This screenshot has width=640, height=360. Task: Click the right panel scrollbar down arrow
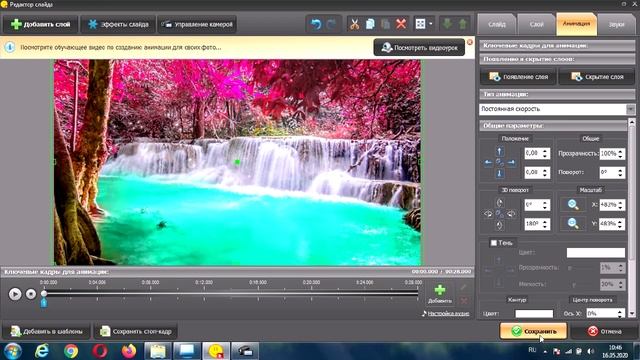point(632,313)
